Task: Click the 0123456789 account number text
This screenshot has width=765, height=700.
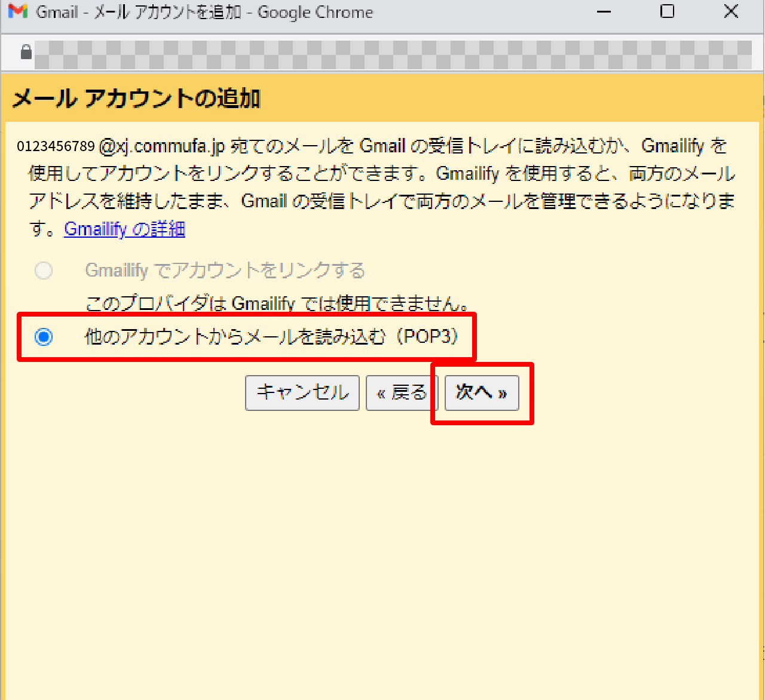Action: point(56,146)
